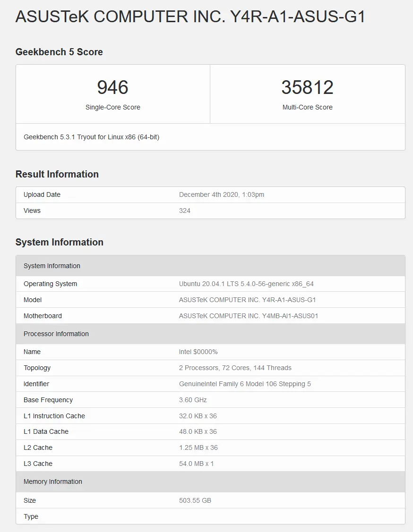This screenshot has width=413, height=532.
Task: Click the "Model" row label
Action: point(33,300)
